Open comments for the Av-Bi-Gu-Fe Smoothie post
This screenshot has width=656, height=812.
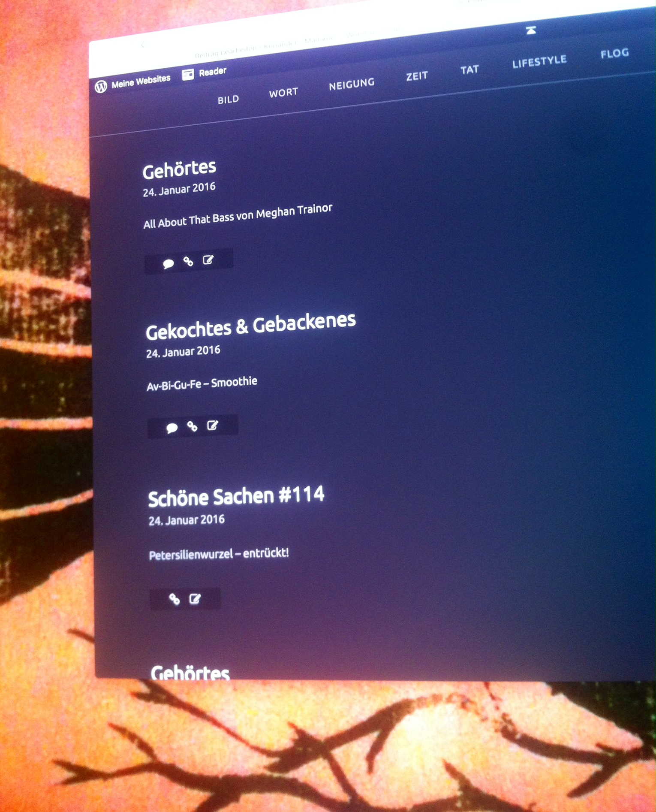point(172,428)
